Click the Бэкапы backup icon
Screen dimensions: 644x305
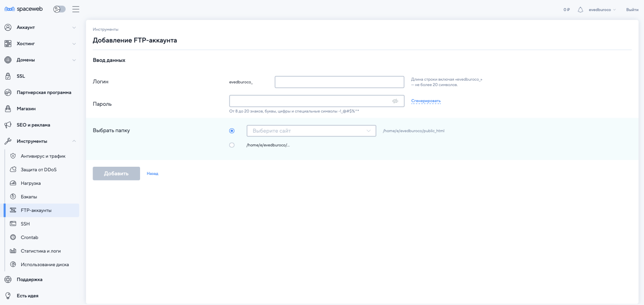(x=13, y=197)
